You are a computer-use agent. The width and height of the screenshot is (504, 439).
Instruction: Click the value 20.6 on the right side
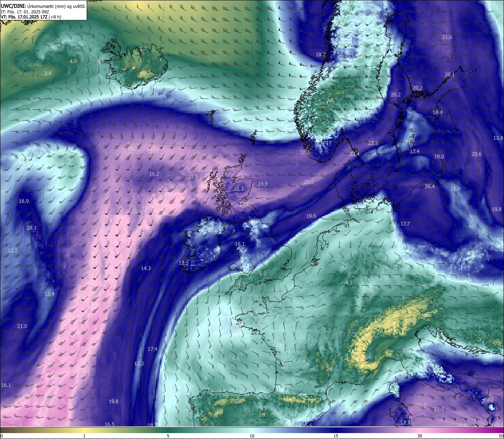[x=476, y=154]
